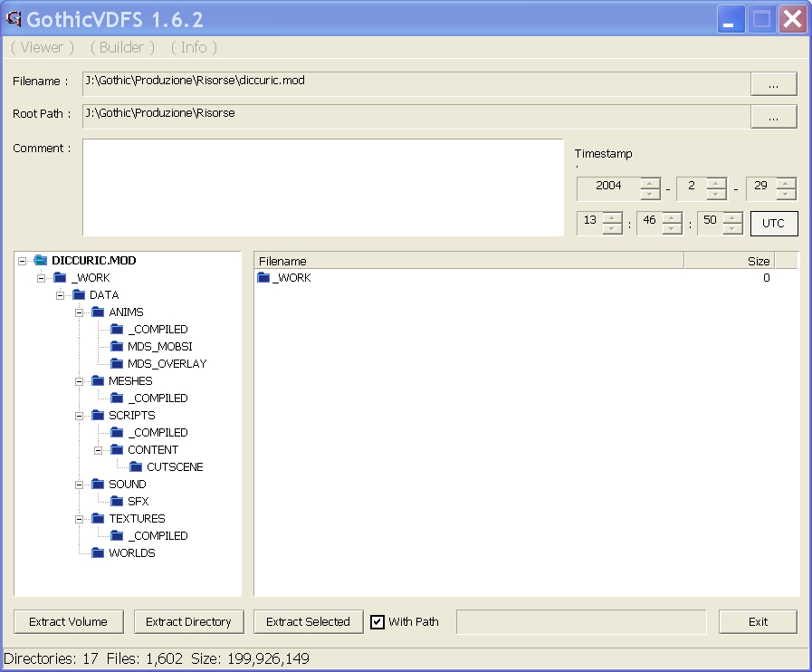Click the TEXTURES folder icon

99,518
